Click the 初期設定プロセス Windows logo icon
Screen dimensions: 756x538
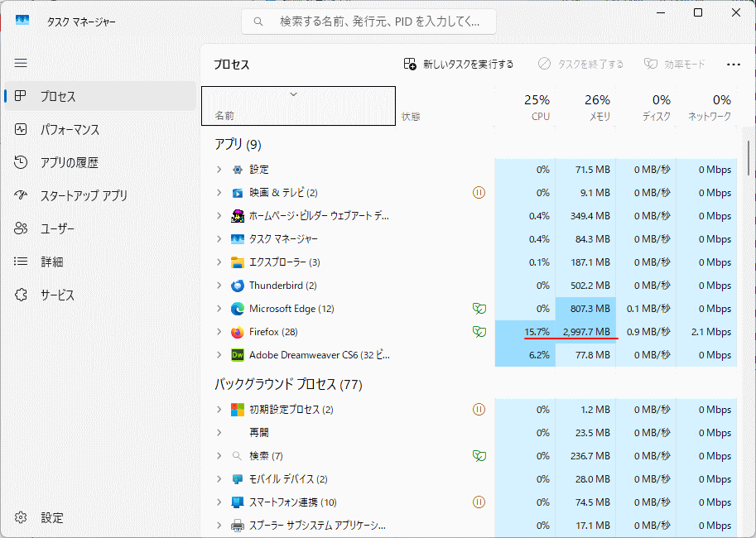click(x=237, y=410)
